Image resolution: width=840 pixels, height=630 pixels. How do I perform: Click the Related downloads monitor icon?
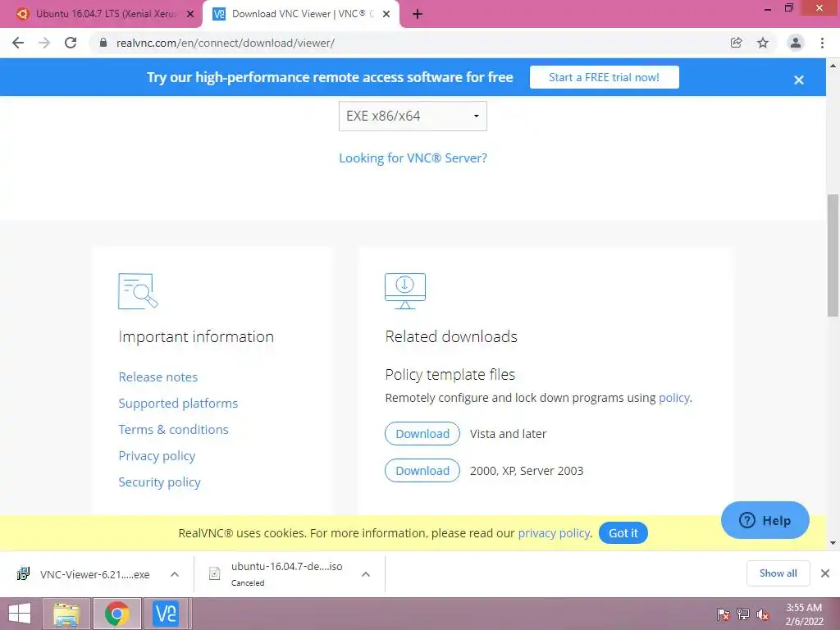coord(405,291)
